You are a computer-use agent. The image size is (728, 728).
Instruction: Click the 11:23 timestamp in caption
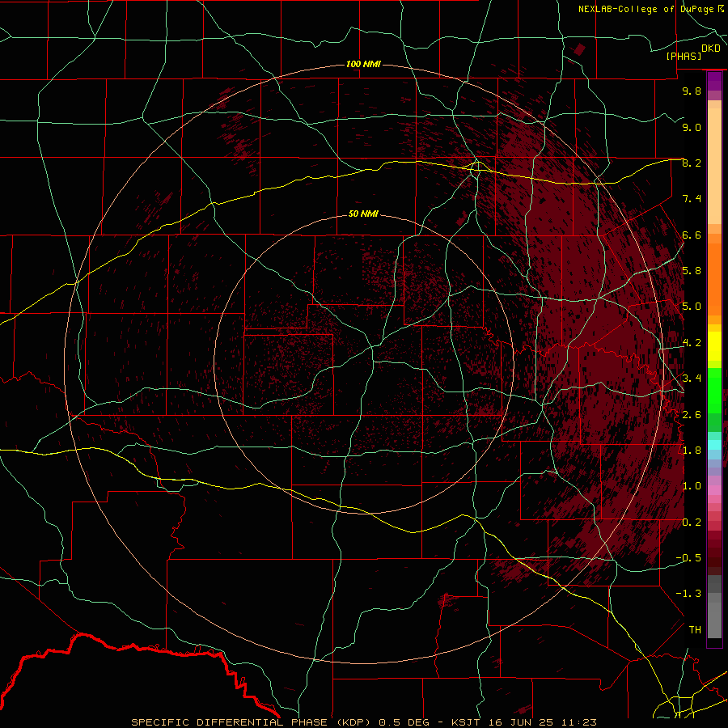(x=578, y=722)
